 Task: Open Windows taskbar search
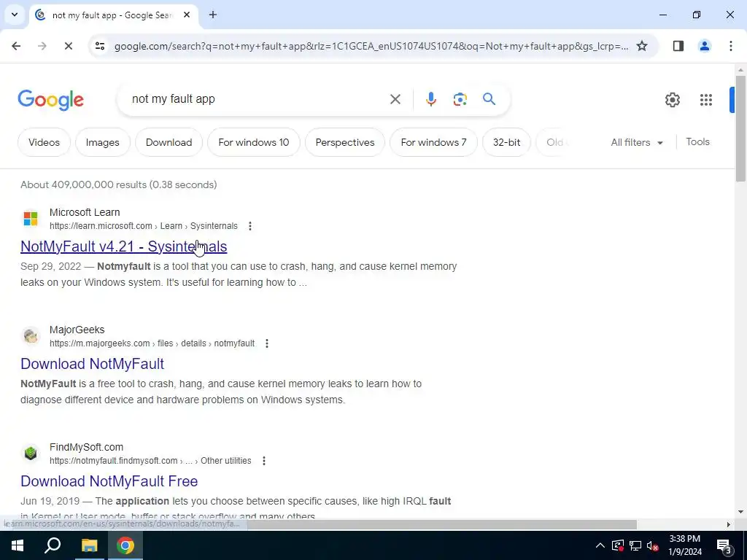tap(53, 545)
